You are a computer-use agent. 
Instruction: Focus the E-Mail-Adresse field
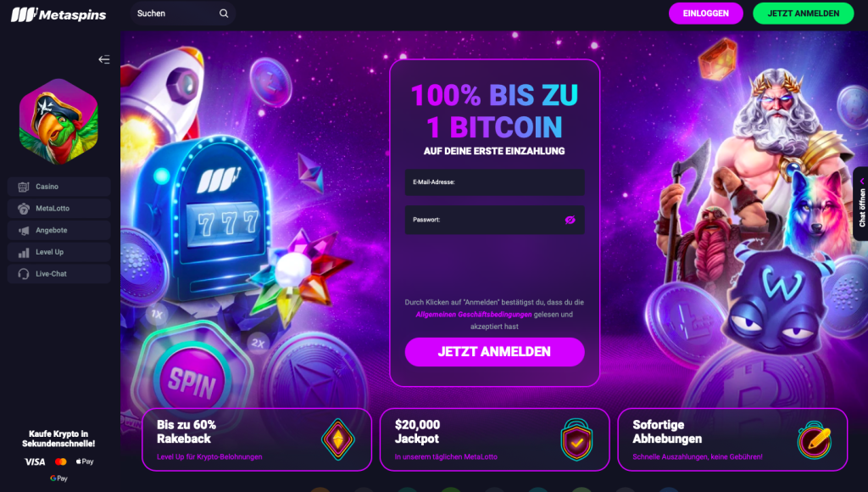(494, 182)
